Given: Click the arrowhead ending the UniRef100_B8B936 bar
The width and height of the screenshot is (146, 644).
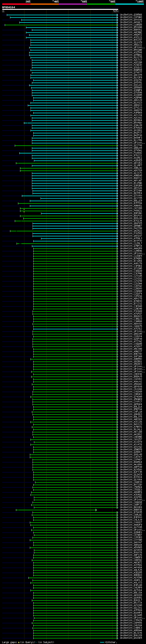Looking at the screenshot, I should click(96, 510).
